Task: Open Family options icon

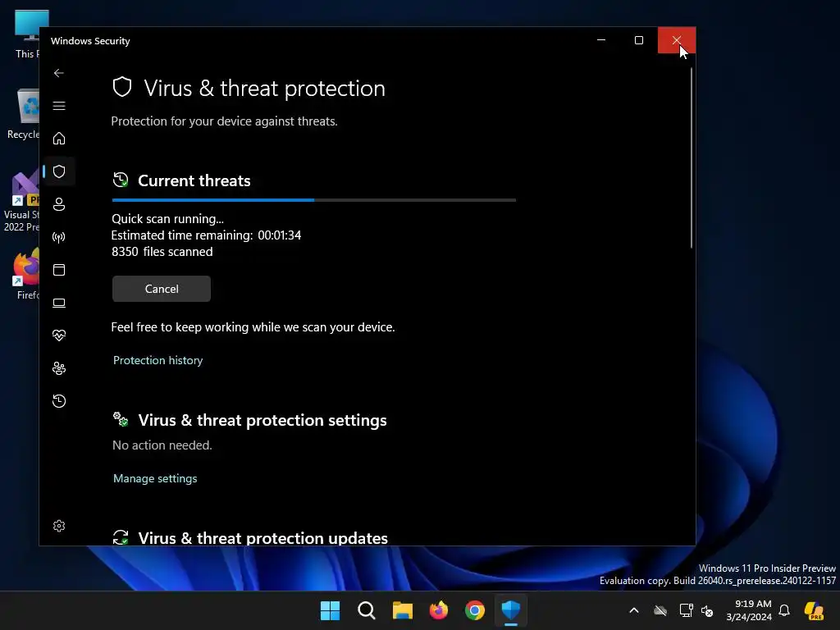Action: (x=59, y=368)
